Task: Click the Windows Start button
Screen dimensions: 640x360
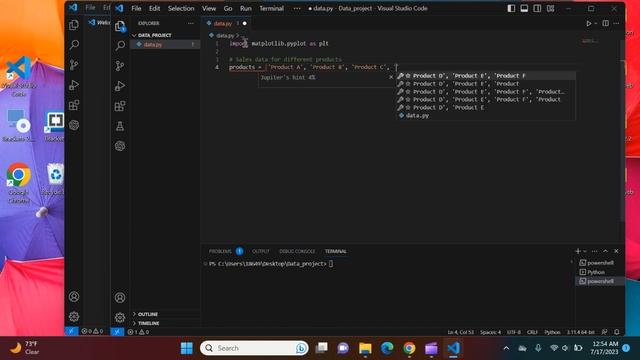Action: click(187, 348)
